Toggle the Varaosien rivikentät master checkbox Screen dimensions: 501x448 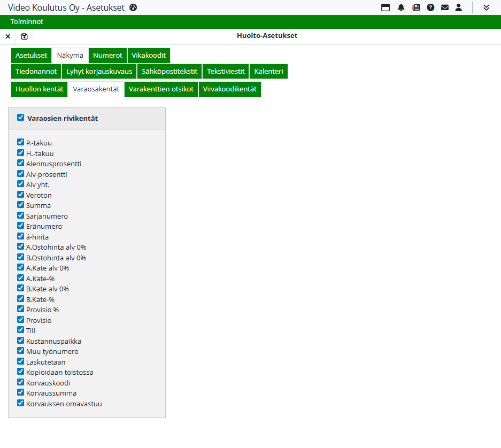(21, 118)
